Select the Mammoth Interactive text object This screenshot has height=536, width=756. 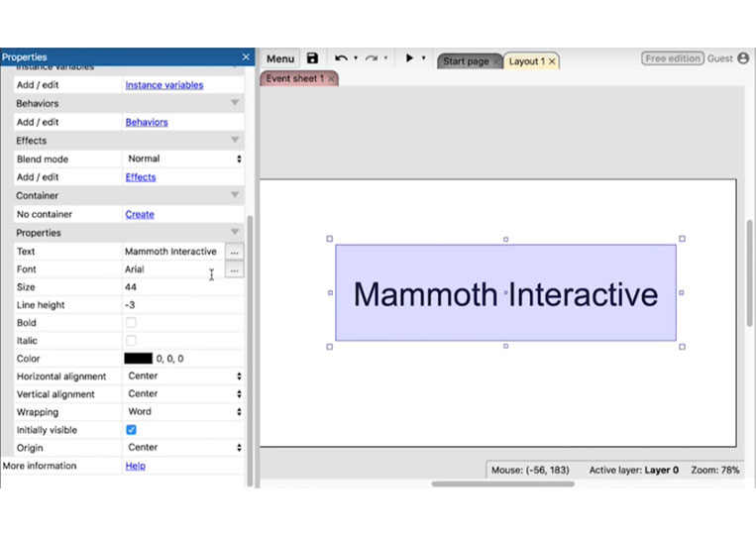pyautogui.click(x=505, y=293)
